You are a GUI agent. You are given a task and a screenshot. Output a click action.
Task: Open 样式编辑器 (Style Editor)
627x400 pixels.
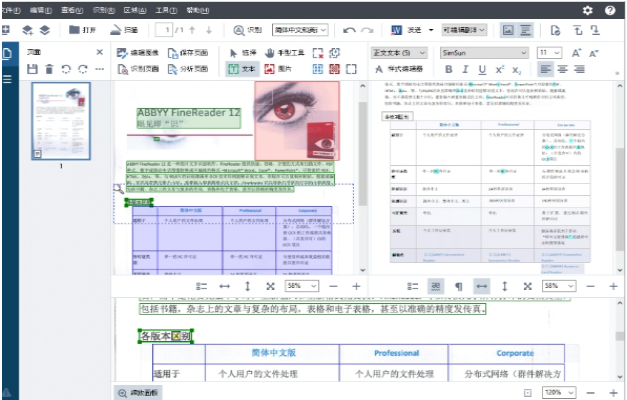tap(399, 69)
